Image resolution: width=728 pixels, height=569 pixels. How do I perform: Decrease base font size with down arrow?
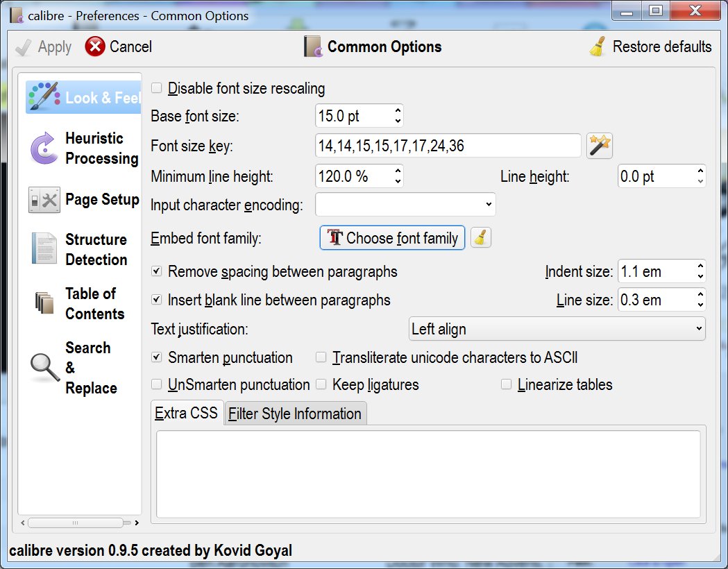coord(398,121)
